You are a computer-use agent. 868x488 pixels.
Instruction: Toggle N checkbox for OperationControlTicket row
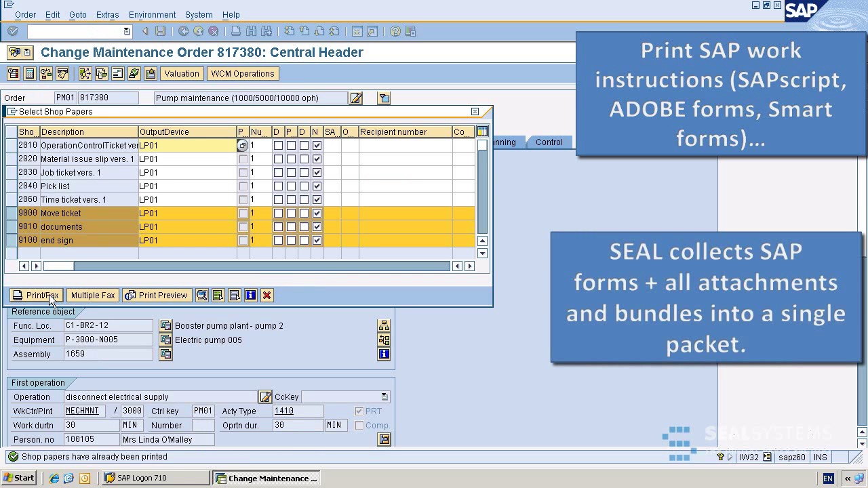[317, 145]
